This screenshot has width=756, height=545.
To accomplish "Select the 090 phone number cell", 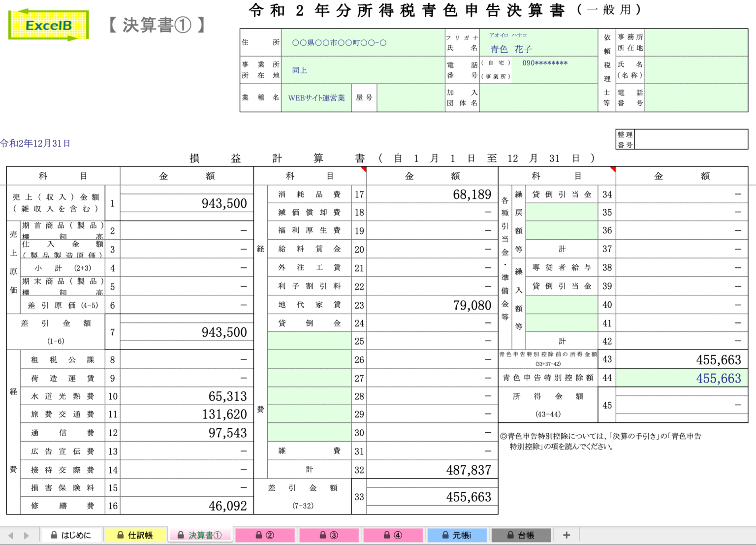I will pos(544,64).
